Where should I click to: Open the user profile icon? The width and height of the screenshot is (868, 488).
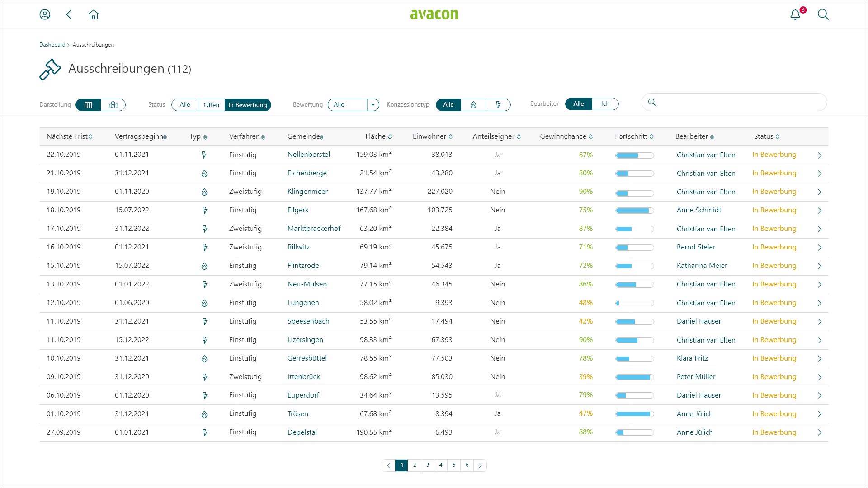click(45, 14)
